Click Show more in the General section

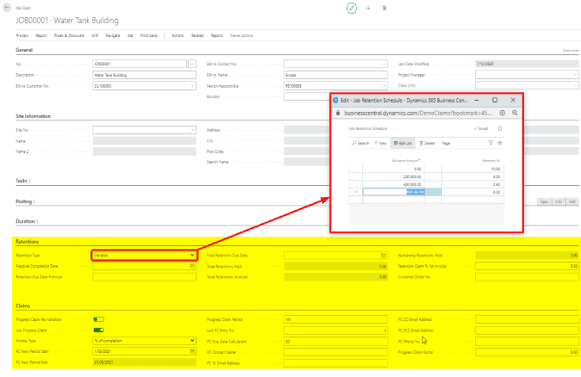click(571, 50)
